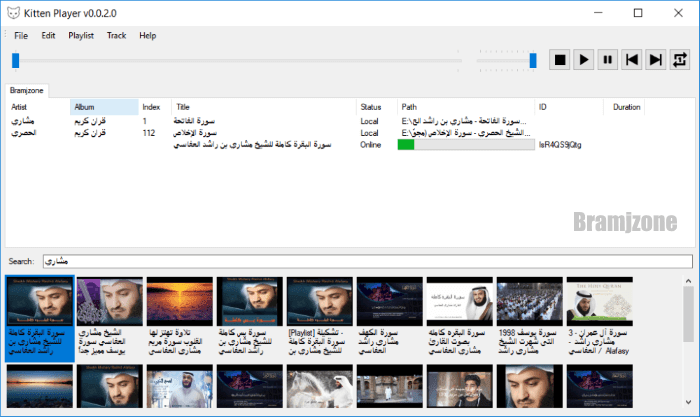700x417 pixels.
Task: Sort playlist by Path column header
Action: [466, 107]
